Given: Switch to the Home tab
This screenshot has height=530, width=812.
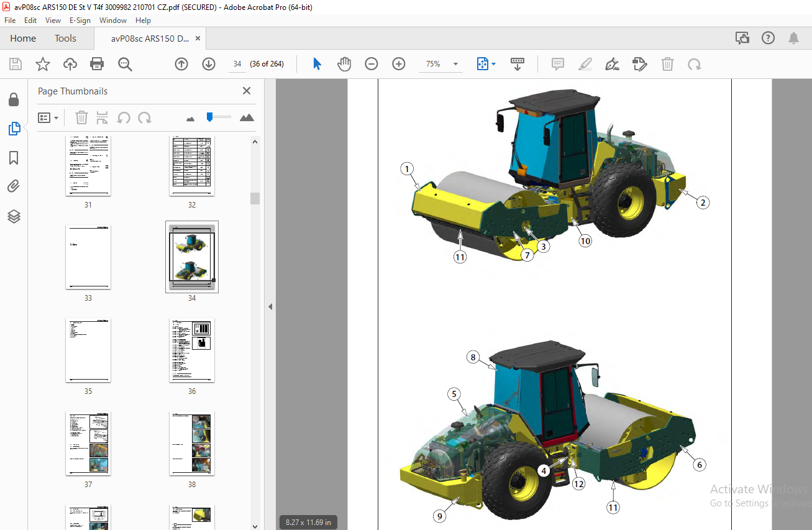Looking at the screenshot, I should pos(23,39).
